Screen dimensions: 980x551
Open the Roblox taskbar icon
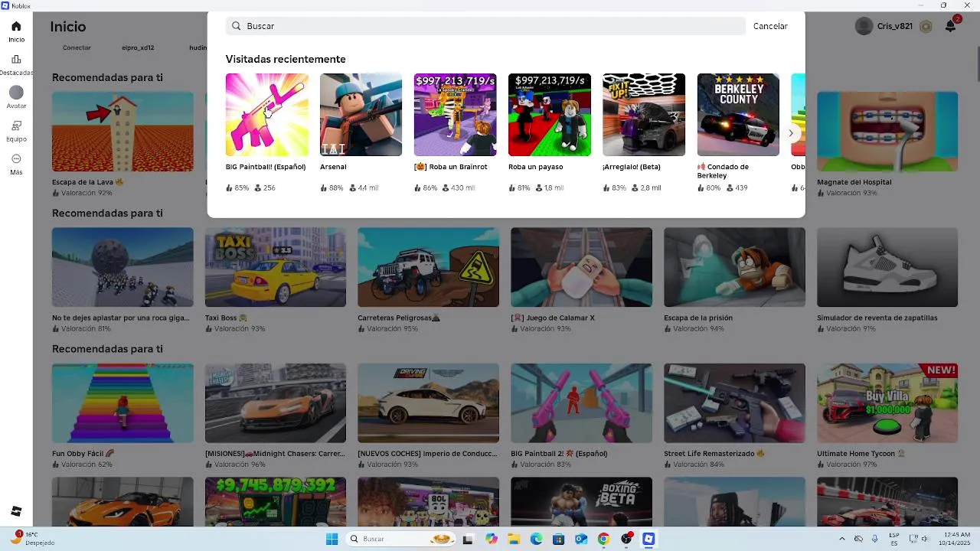click(648, 539)
